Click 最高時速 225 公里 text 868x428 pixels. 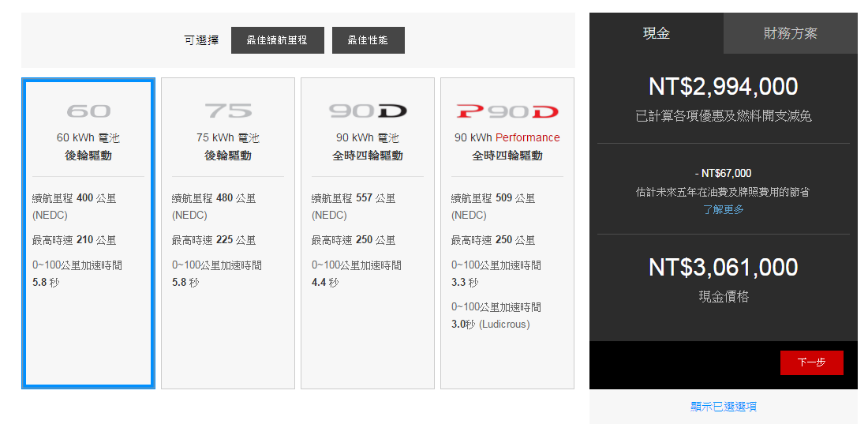click(214, 240)
